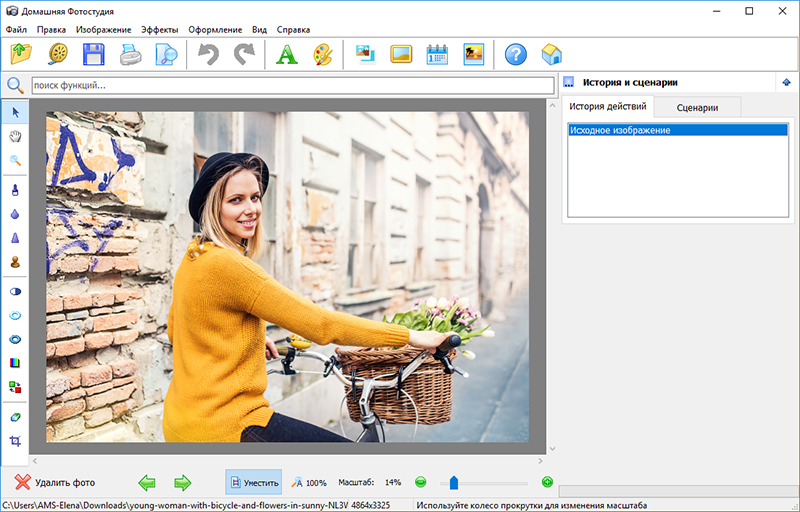Click the film reel toolbar icon
This screenshot has width=800, height=512.
(x=58, y=54)
